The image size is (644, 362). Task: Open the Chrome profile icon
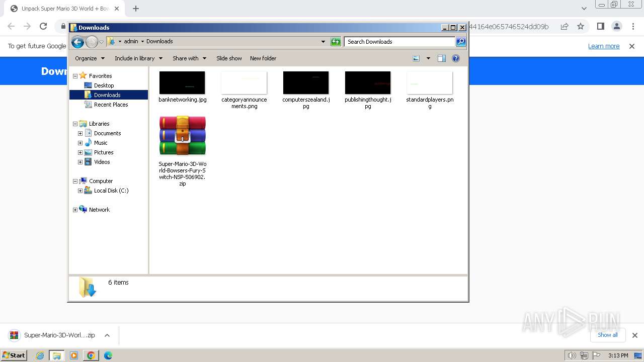pos(616,26)
